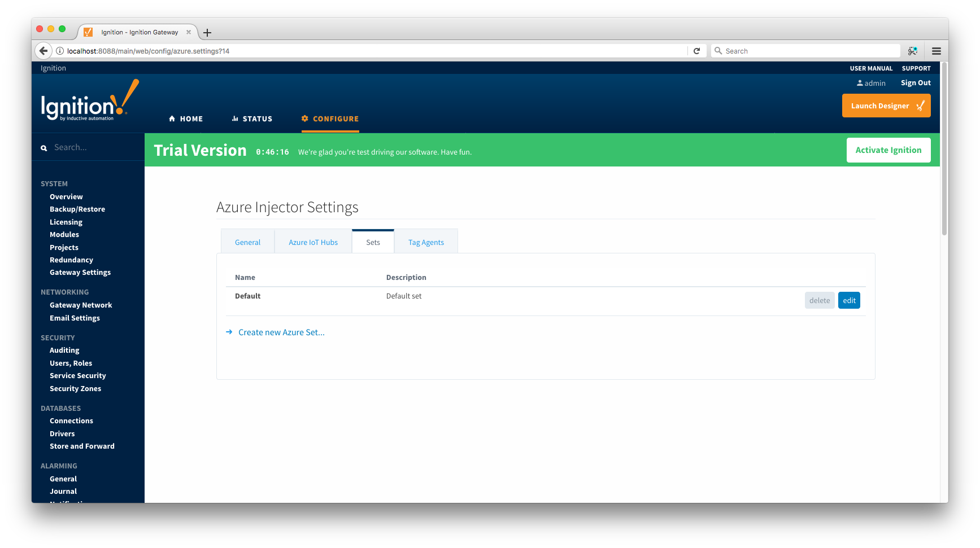Click the site info icon in address bar
The image size is (980, 548).
coord(60,51)
